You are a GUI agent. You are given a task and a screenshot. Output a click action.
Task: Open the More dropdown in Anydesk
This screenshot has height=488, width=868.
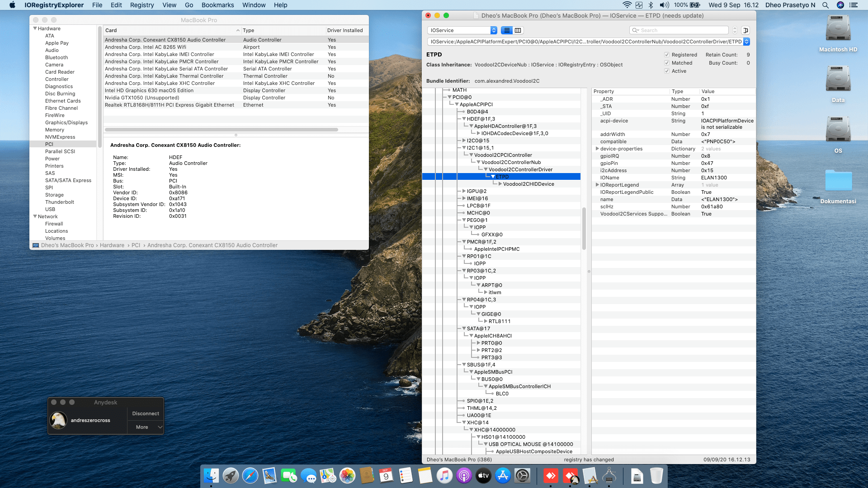(x=146, y=427)
